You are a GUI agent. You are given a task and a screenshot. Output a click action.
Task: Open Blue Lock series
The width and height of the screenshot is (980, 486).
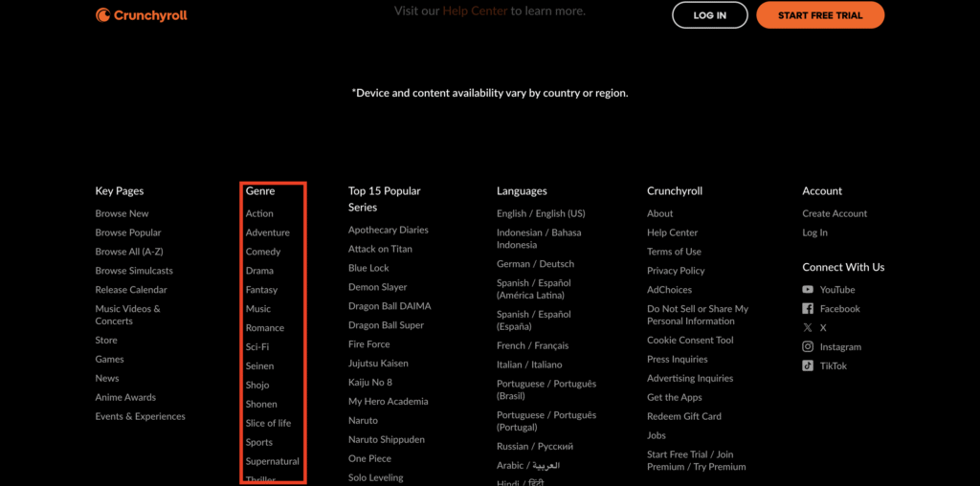[x=368, y=268]
